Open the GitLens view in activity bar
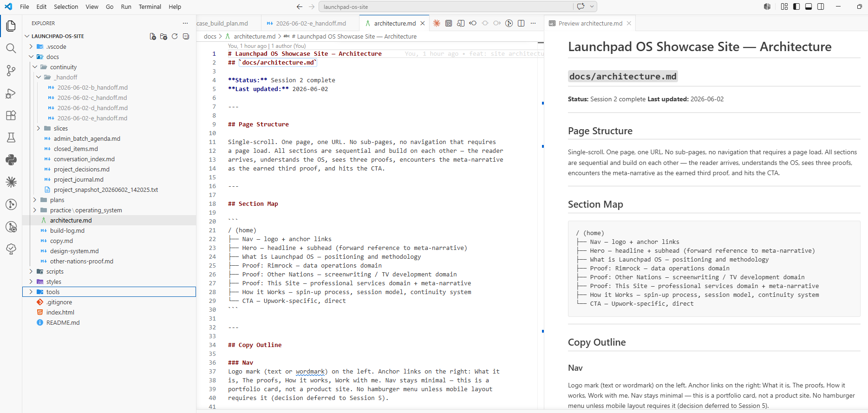868x413 pixels. click(x=11, y=204)
